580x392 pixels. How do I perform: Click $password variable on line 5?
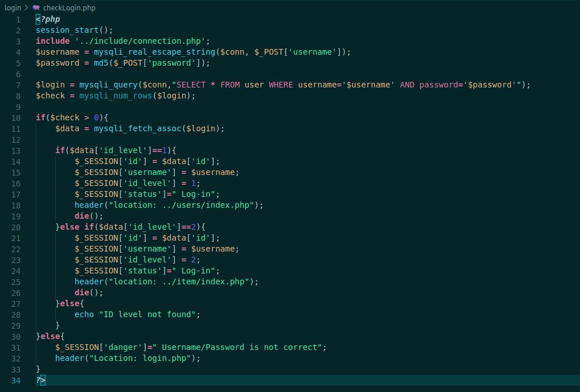58,63
